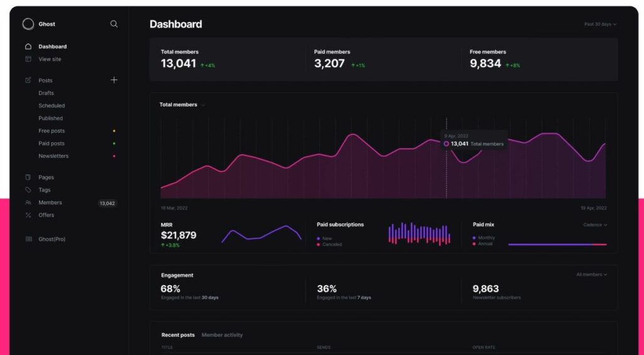
Task: Open the Cadence dropdown in Paid mix
Action: [x=595, y=225]
